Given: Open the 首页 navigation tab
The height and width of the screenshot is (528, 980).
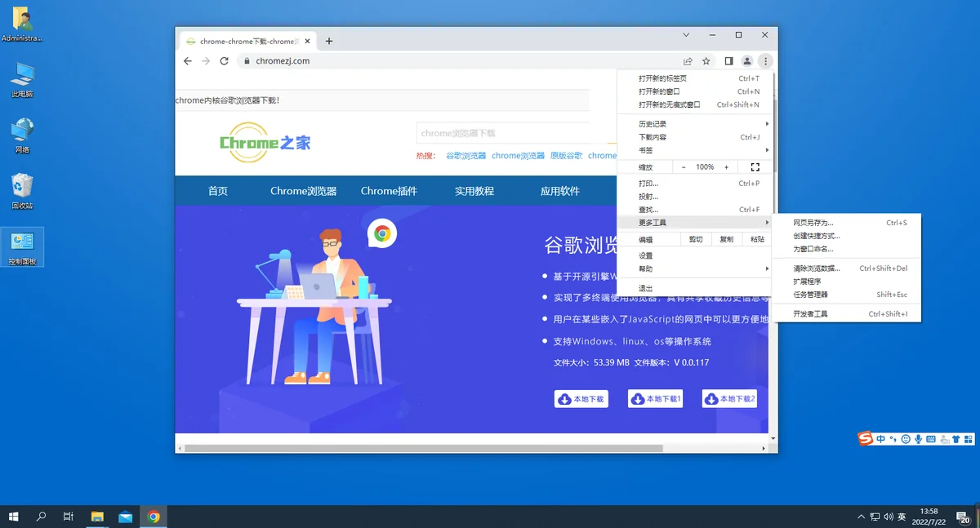Looking at the screenshot, I should (x=218, y=191).
